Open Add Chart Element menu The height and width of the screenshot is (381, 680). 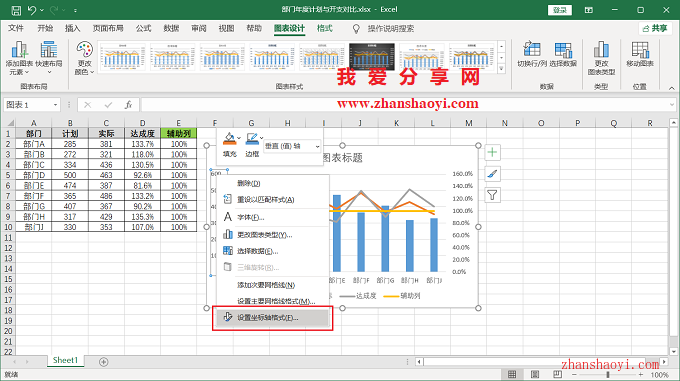click(19, 58)
